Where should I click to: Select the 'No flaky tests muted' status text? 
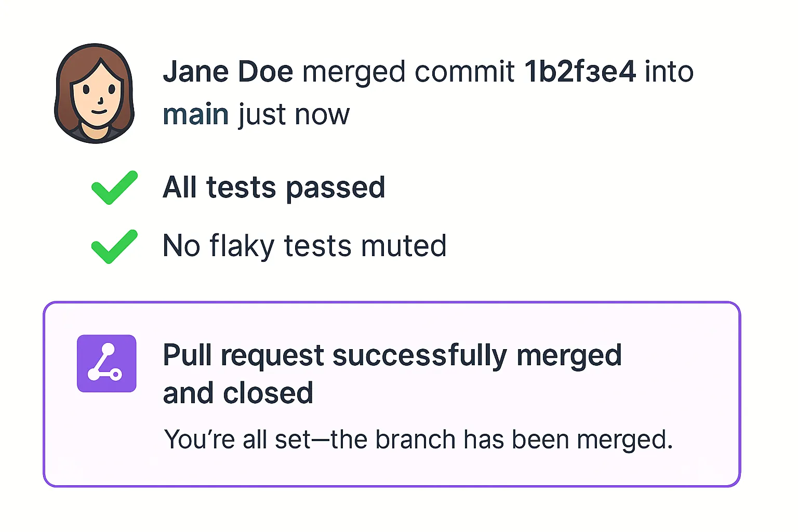[304, 246]
